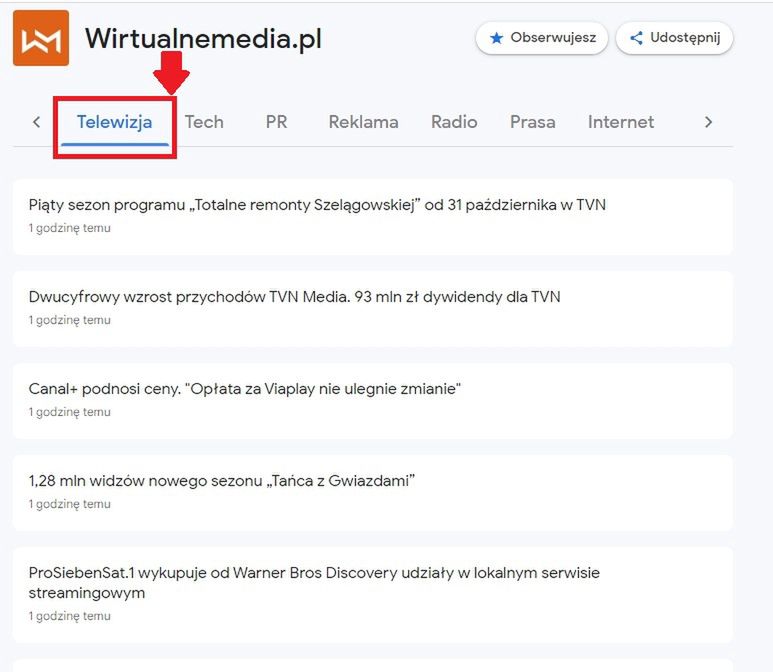Click the Wirtualnemedia.pl orange logo
The image size is (773, 672).
click(41, 38)
